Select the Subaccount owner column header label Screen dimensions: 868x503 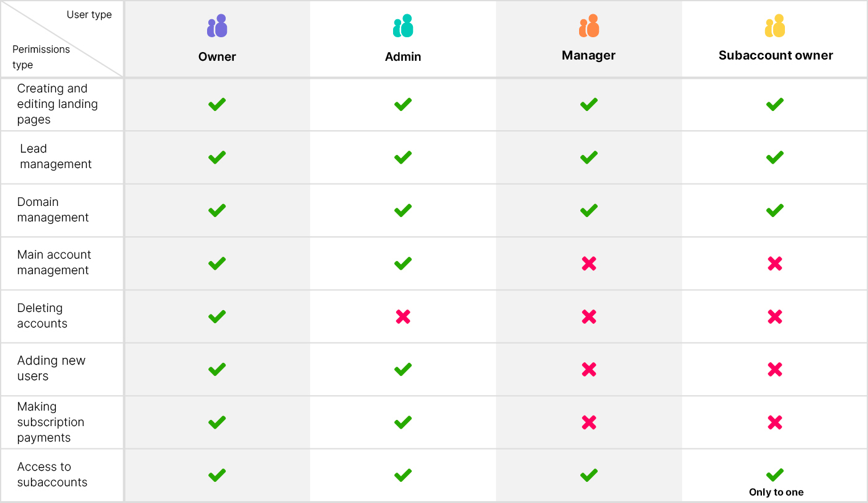coord(776,55)
